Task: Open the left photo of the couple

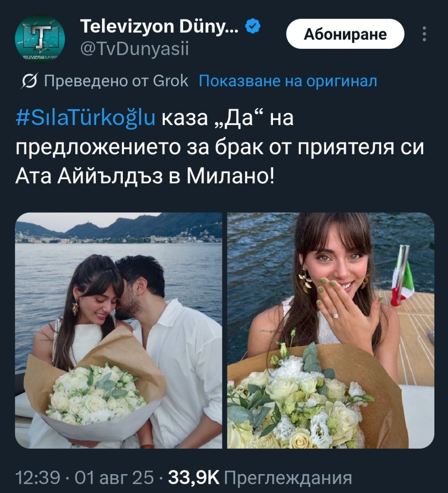Action: 119,330
